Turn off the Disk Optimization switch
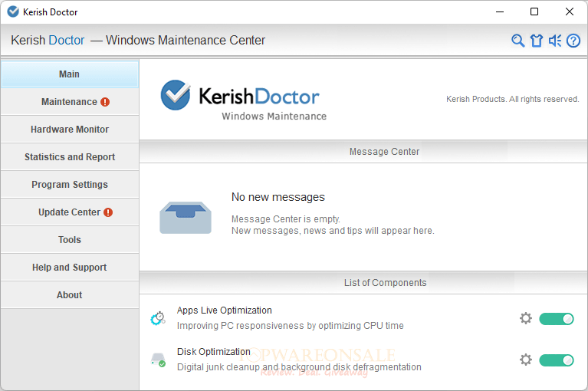The width and height of the screenshot is (588, 391). [557, 360]
